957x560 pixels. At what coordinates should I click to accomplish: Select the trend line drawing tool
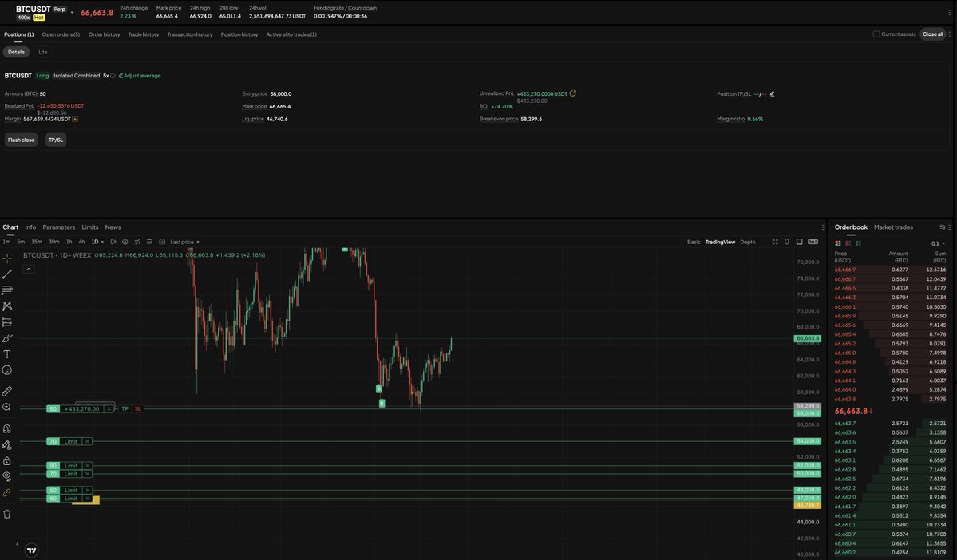[6, 274]
